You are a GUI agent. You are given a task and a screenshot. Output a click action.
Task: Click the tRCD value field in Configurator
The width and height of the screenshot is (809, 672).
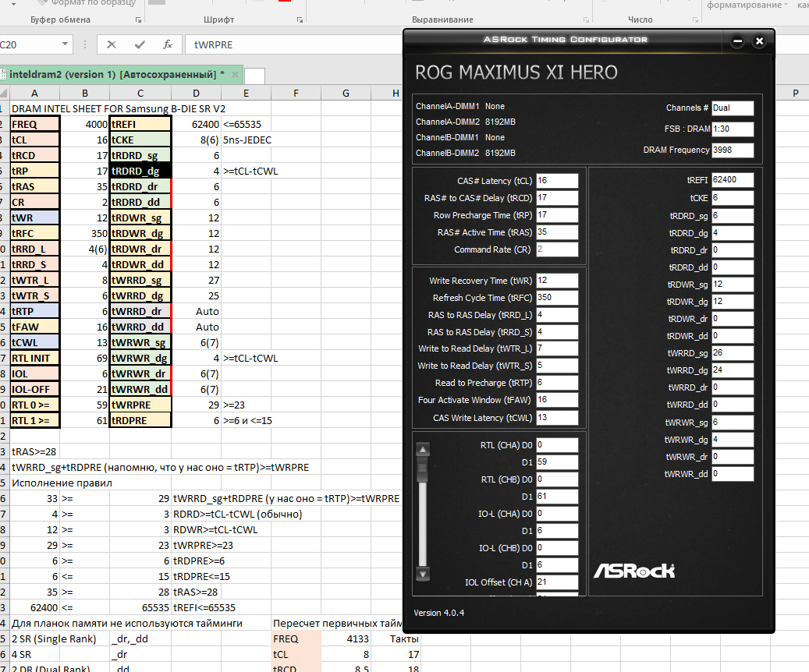tap(557, 198)
